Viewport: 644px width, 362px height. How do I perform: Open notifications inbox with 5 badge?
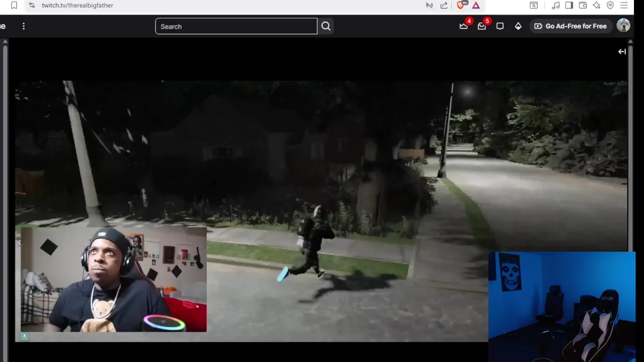(x=482, y=26)
